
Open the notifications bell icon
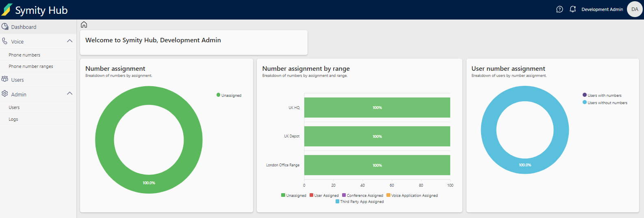coord(572,9)
